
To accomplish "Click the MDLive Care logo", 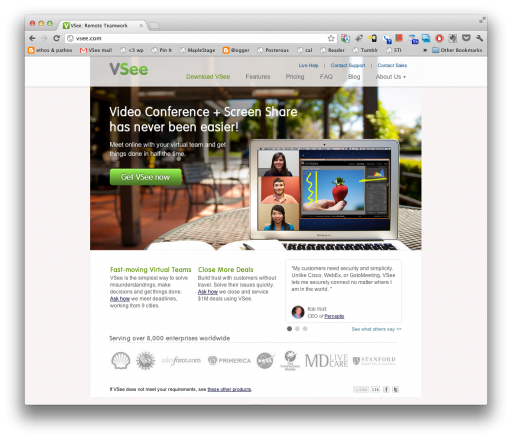I will pos(326,360).
